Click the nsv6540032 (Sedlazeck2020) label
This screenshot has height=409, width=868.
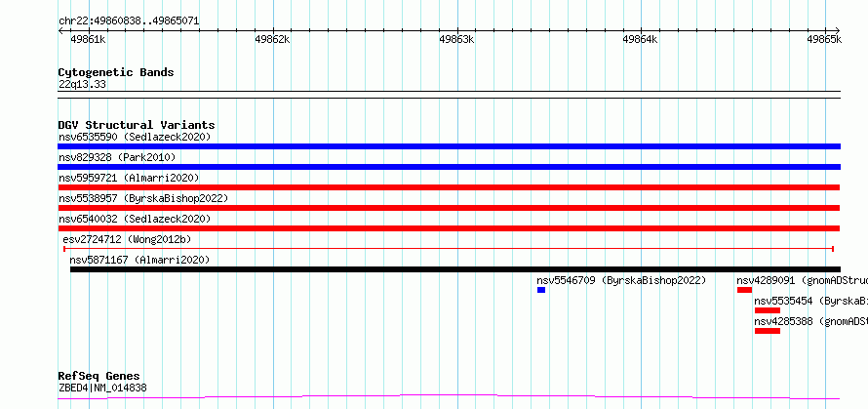[135, 219]
